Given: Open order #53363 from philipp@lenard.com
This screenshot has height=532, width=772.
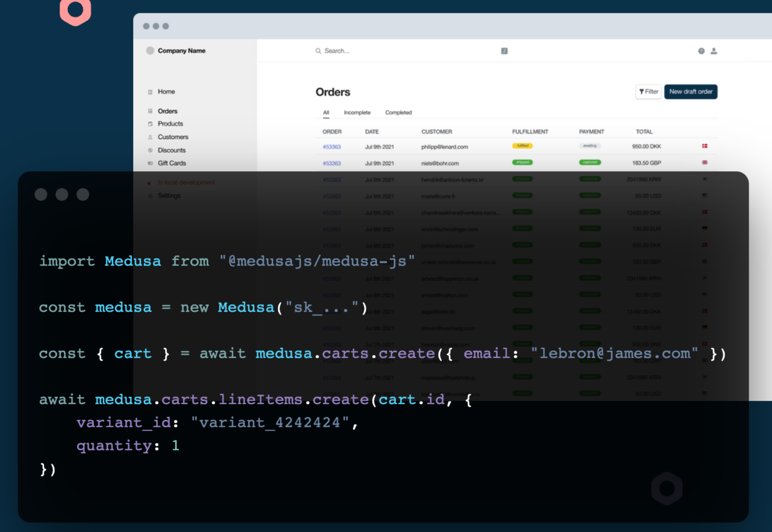Looking at the screenshot, I should click(x=332, y=147).
